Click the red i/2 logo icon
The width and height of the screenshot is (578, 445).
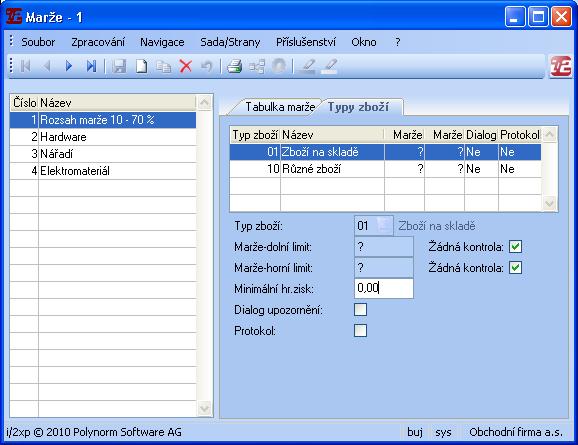[x=560, y=66]
